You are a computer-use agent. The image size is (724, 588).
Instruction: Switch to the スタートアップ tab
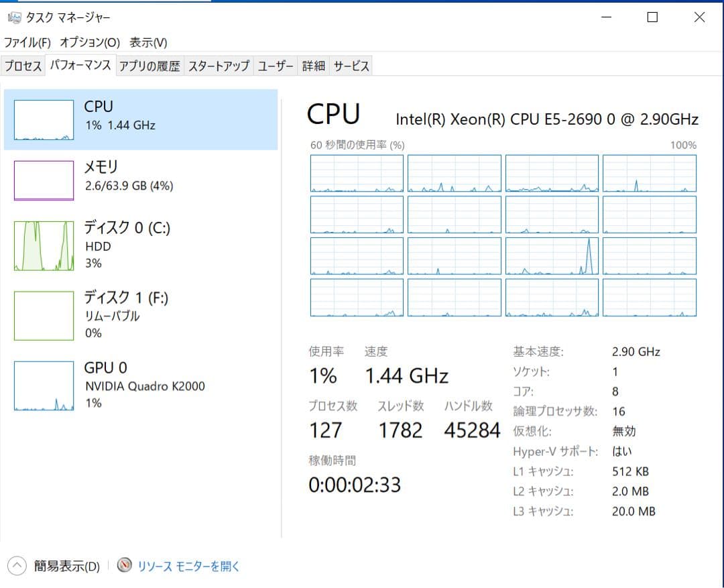coord(219,65)
